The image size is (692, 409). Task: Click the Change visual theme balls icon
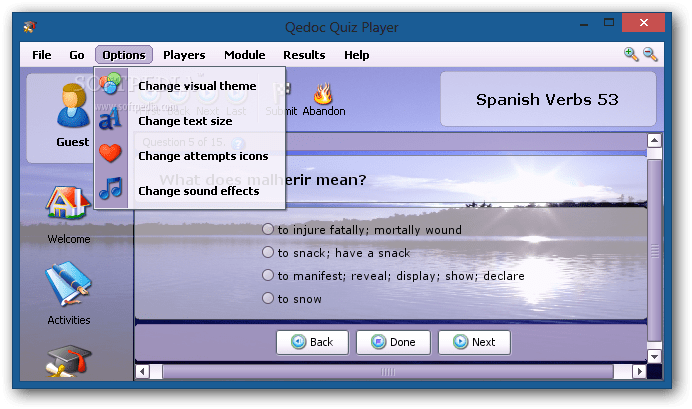click(110, 83)
